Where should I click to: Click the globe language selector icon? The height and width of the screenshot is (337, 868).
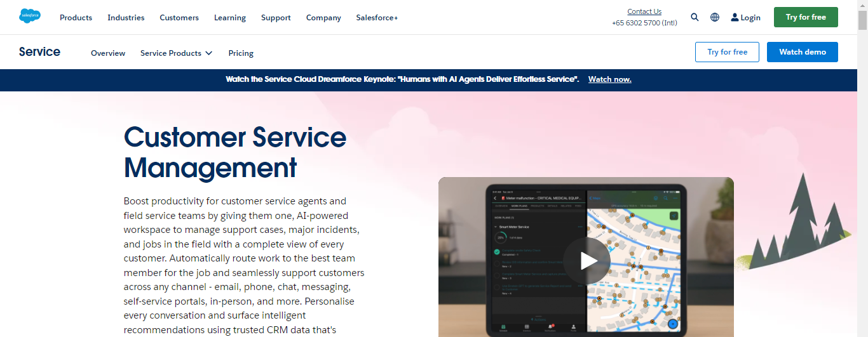coord(715,17)
